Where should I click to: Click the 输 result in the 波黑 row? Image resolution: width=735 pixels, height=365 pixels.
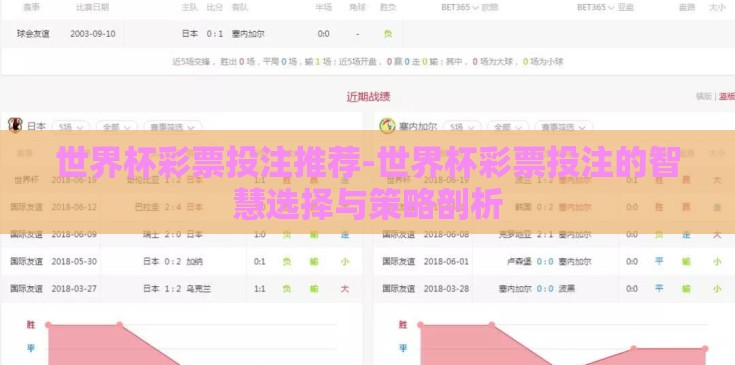(686, 289)
